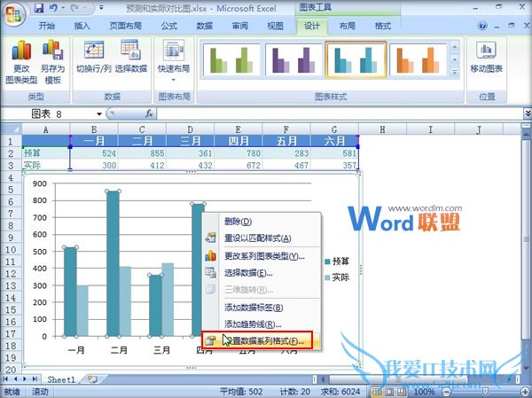This screenshot has width=532, height=398.
Task: Click the Undo icon in quick access toolbar
Action: (x=53, y=8)
